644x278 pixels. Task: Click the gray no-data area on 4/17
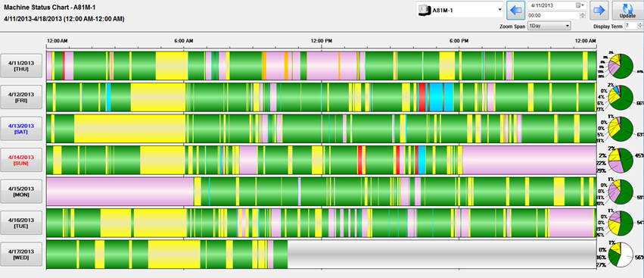[441, 254]
